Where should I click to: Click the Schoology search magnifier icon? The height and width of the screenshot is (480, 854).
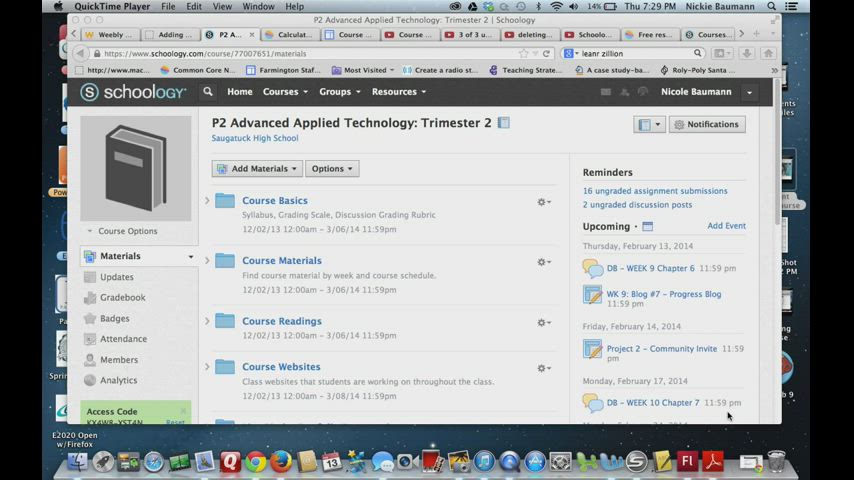pos(208,92)
